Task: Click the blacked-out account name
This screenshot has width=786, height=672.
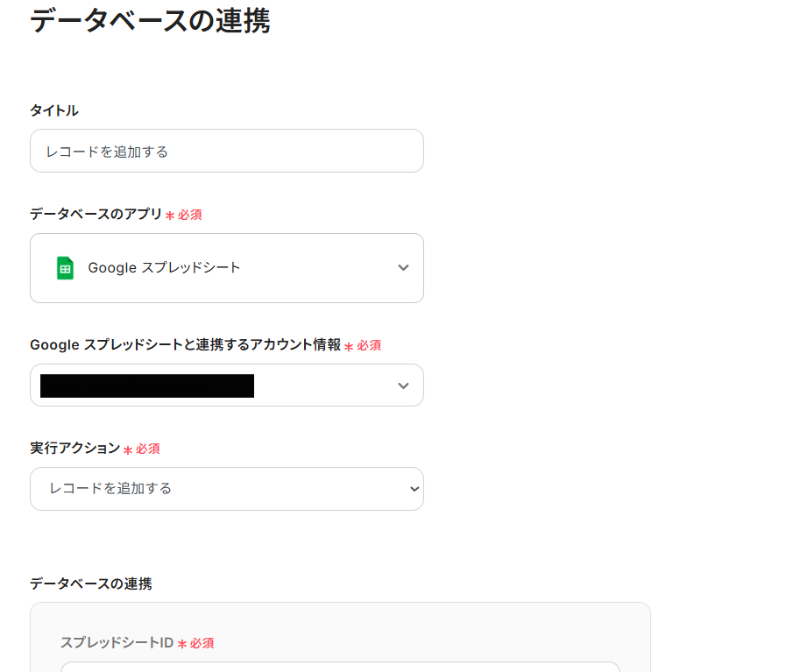Action: 147,386
